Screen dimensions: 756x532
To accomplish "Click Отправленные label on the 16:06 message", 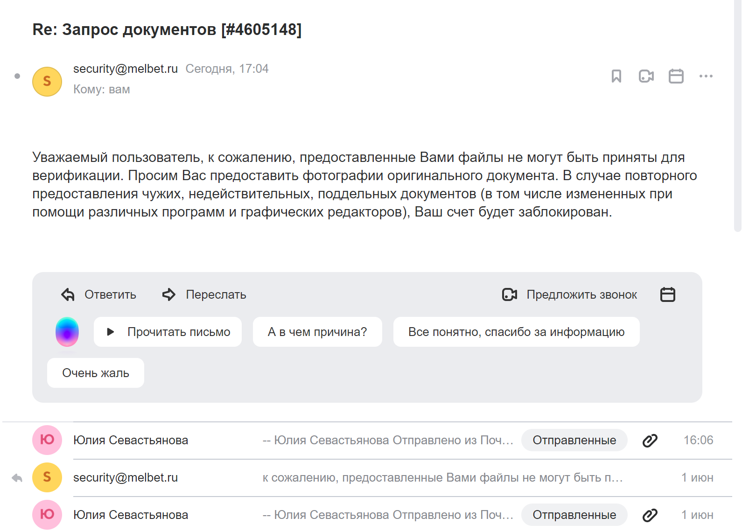I will point(574,440).
